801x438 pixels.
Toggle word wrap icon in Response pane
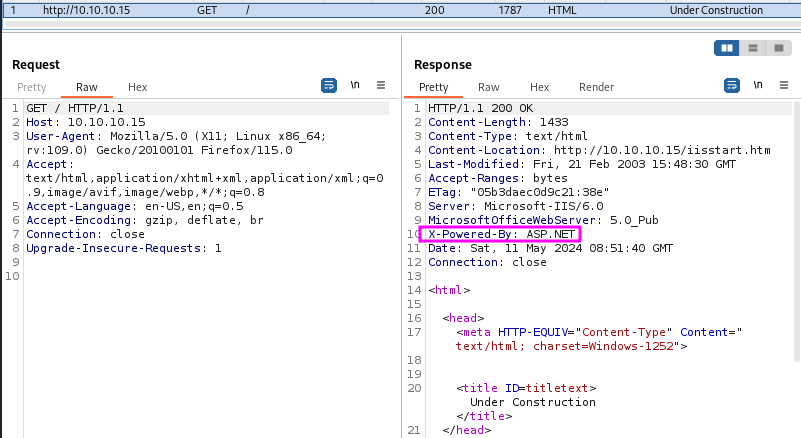[x=732, y=85]
